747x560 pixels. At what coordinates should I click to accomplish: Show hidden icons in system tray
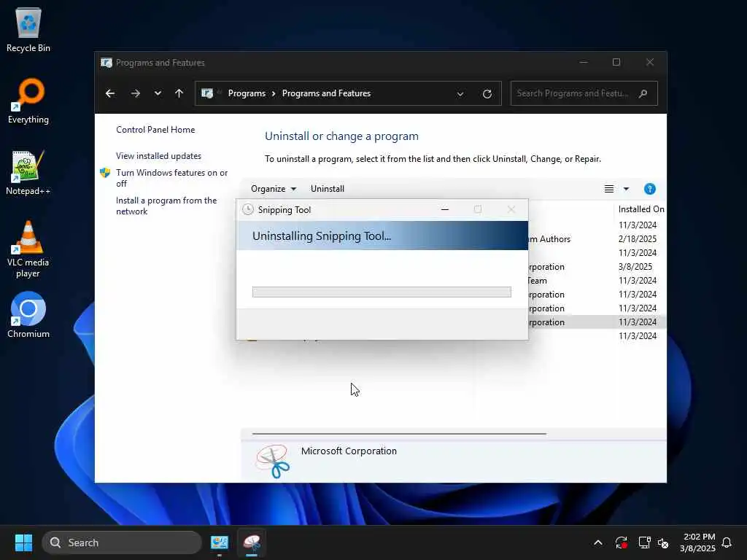click(x=598, y=542)
